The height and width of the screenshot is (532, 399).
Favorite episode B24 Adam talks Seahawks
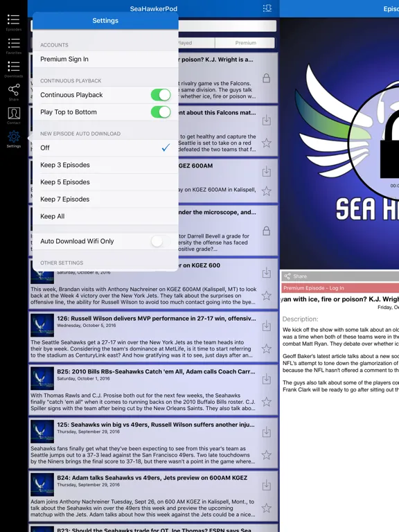pyautogui.click(x=266, y=508)
